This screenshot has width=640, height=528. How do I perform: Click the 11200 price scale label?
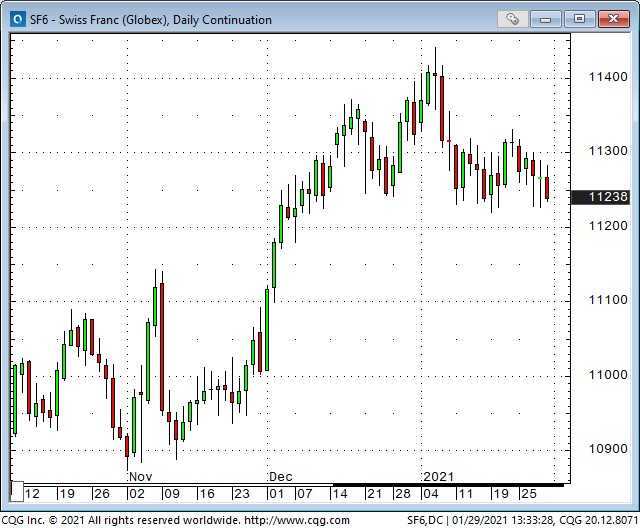pos(608,226)
